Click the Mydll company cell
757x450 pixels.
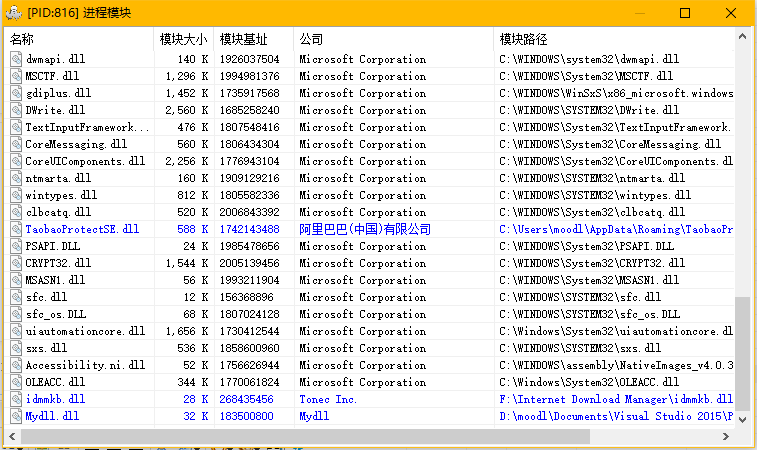[314, 416]
